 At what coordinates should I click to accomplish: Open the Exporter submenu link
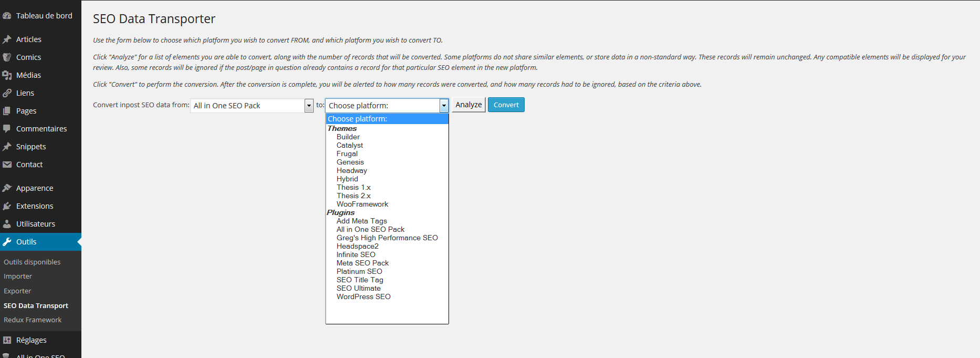(x=17, y=291)
